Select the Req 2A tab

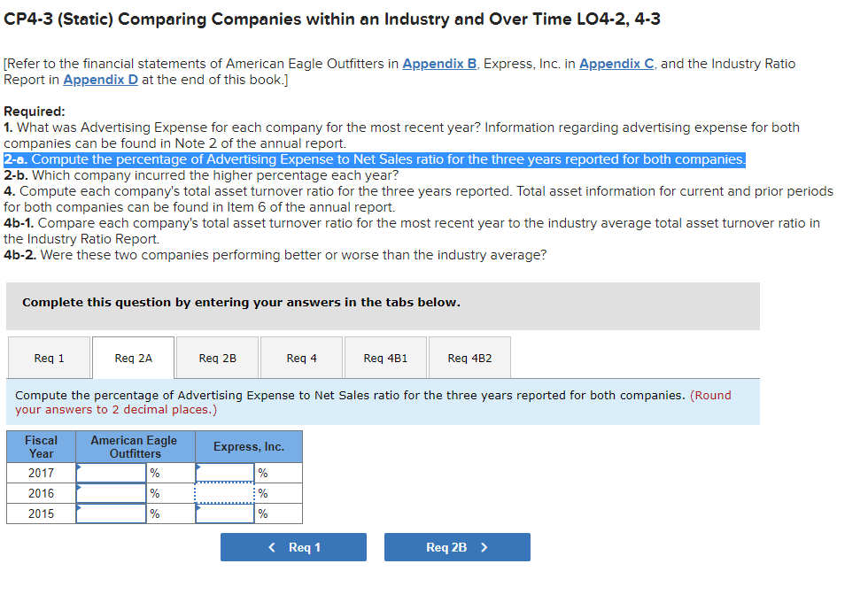tap(132, 357)
